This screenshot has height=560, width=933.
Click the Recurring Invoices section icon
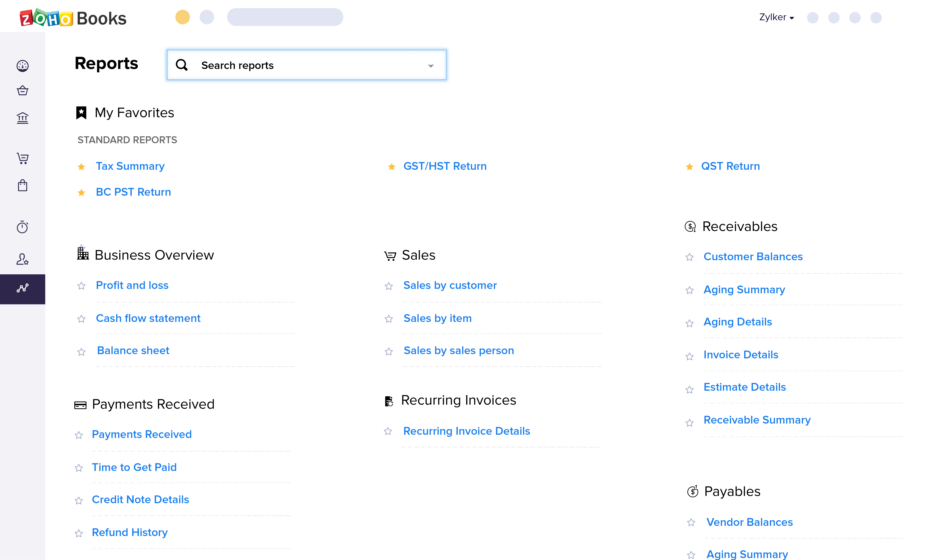(x=389, y=401)
